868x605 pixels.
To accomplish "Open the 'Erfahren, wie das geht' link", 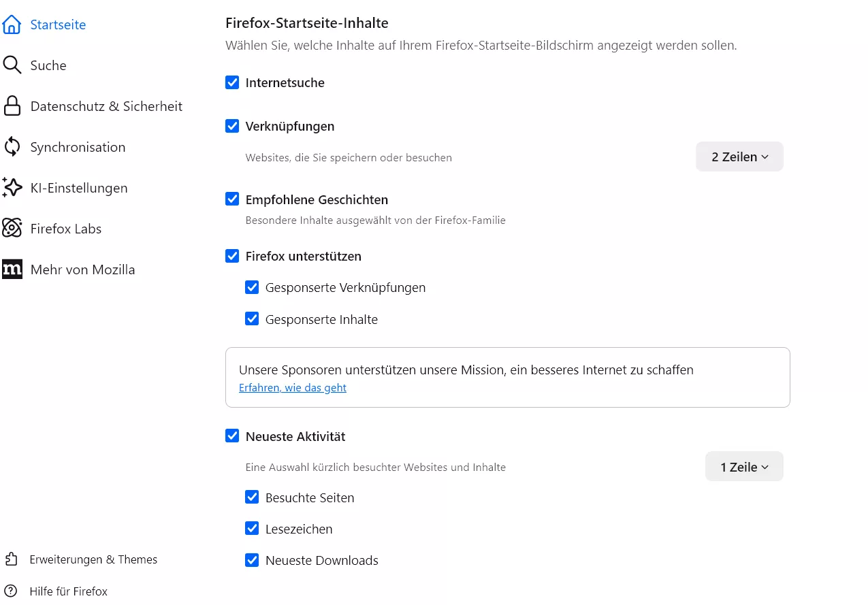I will tap(293, 388).
